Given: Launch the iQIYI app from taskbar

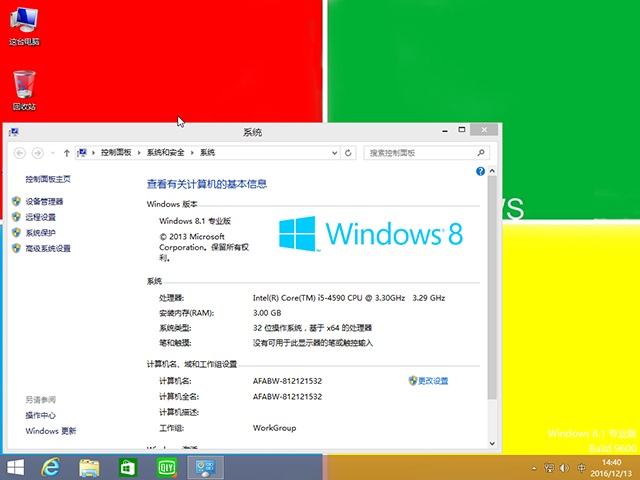Looking at the screenshot, I should point(166,467).
